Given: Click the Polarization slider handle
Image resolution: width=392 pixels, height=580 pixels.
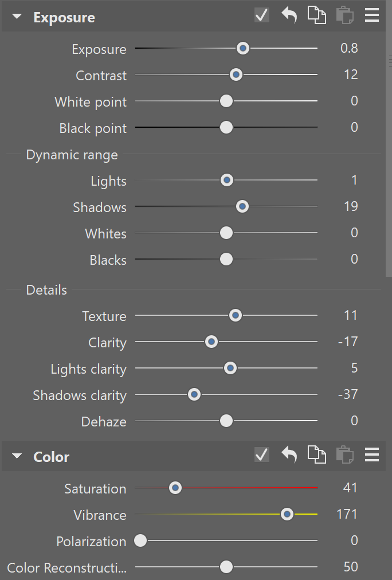Looking at the screenshot, I should pos(140,540).
